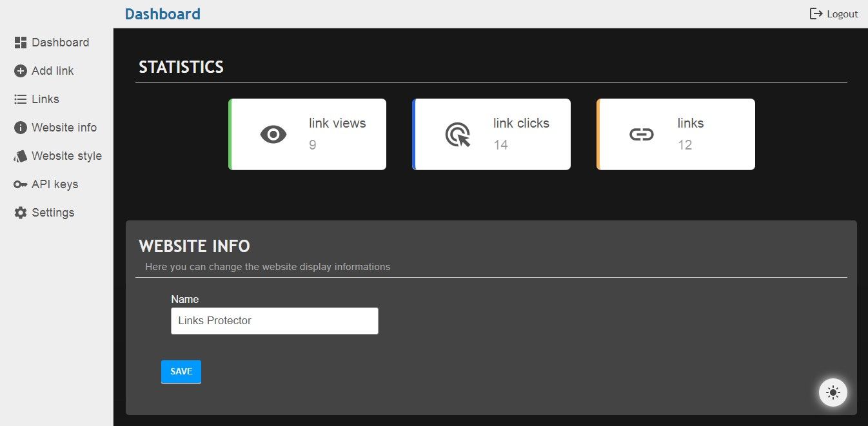Click the Add link plus icon

click(21, 71)
